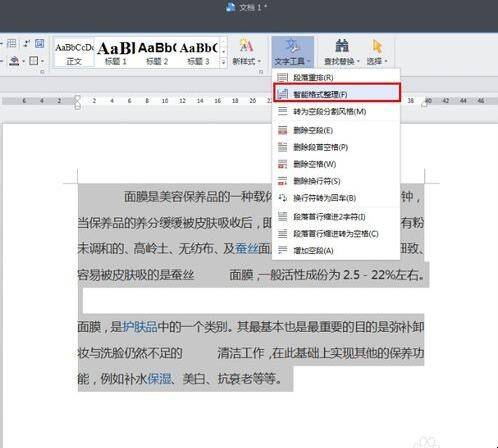Select 段落首行缩进2字符(I) option
The height and width of the screenshot is (448, 498).
(x=336, y=217)
